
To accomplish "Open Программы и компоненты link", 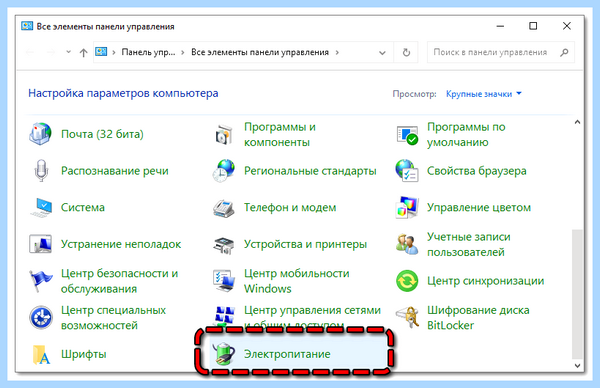I will pos(280,134).
